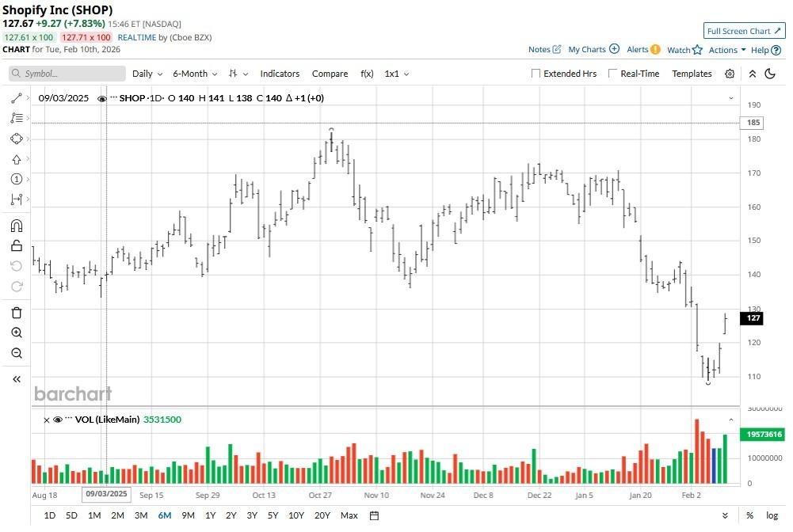This screenshot has width=793, height=532.
Task: Click the 09/03/2025 crosshair date label
Action: click(106, 495)
